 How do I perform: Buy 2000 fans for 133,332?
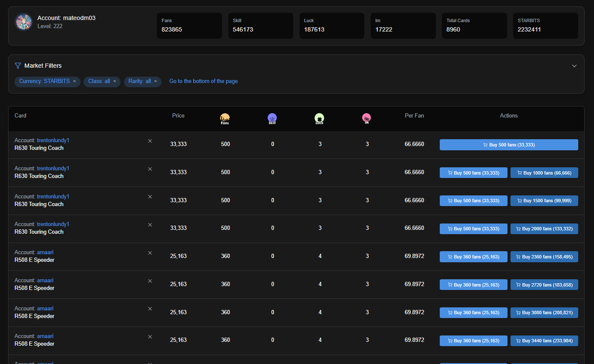pos(544,229)
